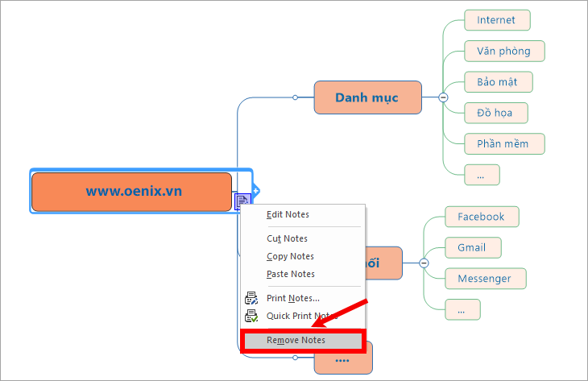Select the main topic partly hidden behind the menu

[383, 263]
